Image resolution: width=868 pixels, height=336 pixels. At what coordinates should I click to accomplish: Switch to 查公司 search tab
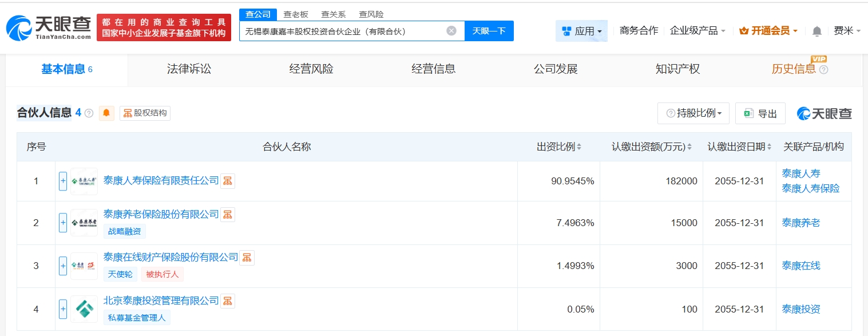258,14
